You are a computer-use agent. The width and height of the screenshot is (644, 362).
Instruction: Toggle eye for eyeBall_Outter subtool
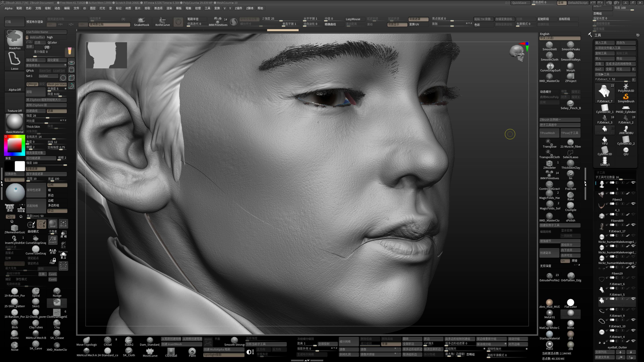pos(633,341)
